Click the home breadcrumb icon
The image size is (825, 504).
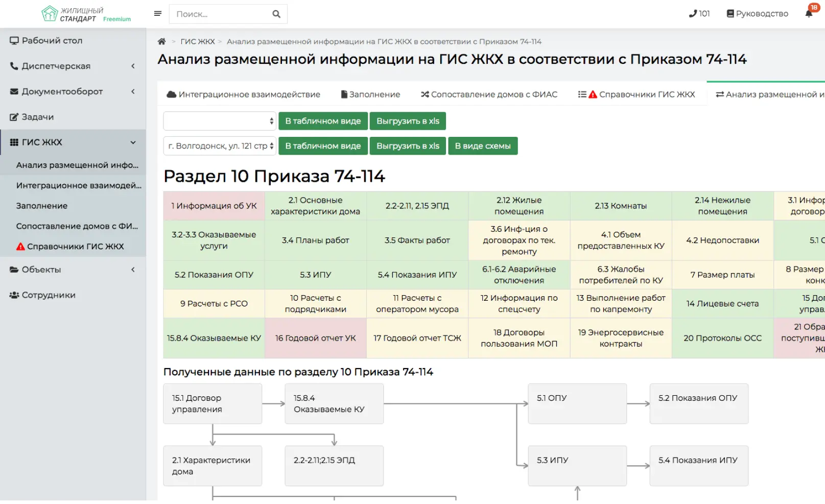click(x=161, y=41)
